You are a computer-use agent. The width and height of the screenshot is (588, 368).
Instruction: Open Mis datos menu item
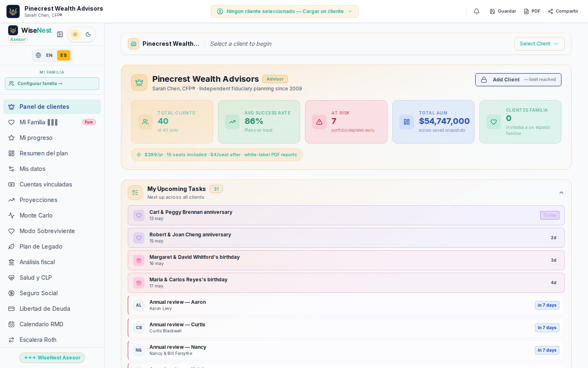(x=52, y=169)
